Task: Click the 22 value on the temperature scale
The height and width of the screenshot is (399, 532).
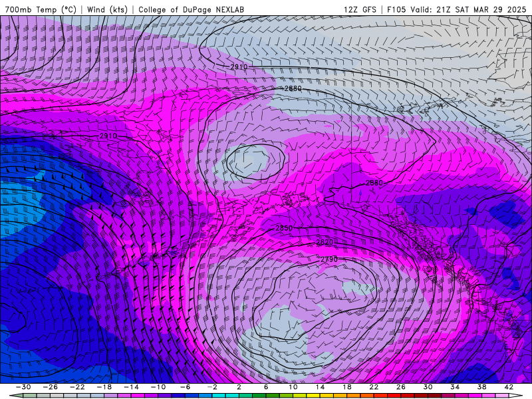Action: tap(374, 387)
